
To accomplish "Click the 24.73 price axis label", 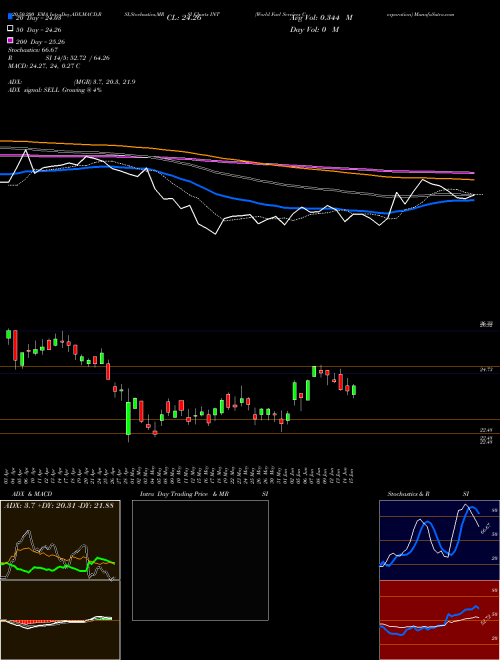I will [x=486, y=370].
